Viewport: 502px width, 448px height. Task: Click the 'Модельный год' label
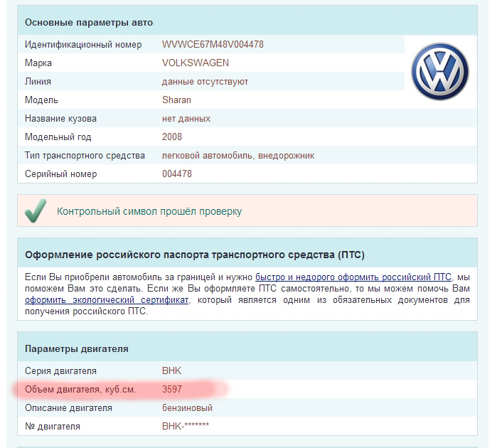(x=58, y=137)
